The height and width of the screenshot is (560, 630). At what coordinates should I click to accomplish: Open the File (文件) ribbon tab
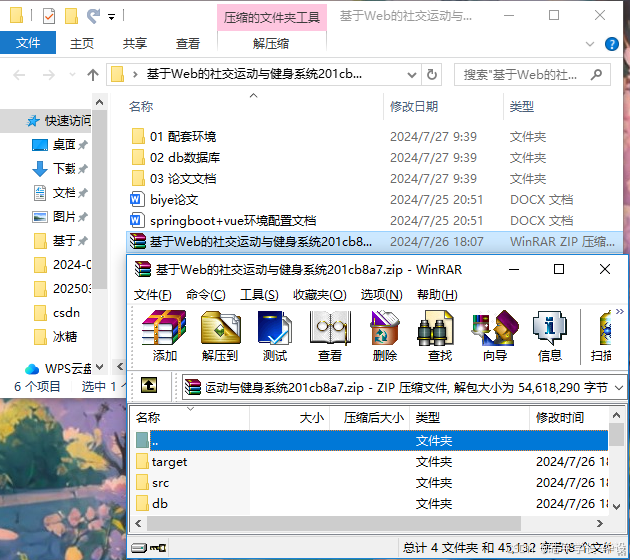pyautogui.click(x=28, y=43)
